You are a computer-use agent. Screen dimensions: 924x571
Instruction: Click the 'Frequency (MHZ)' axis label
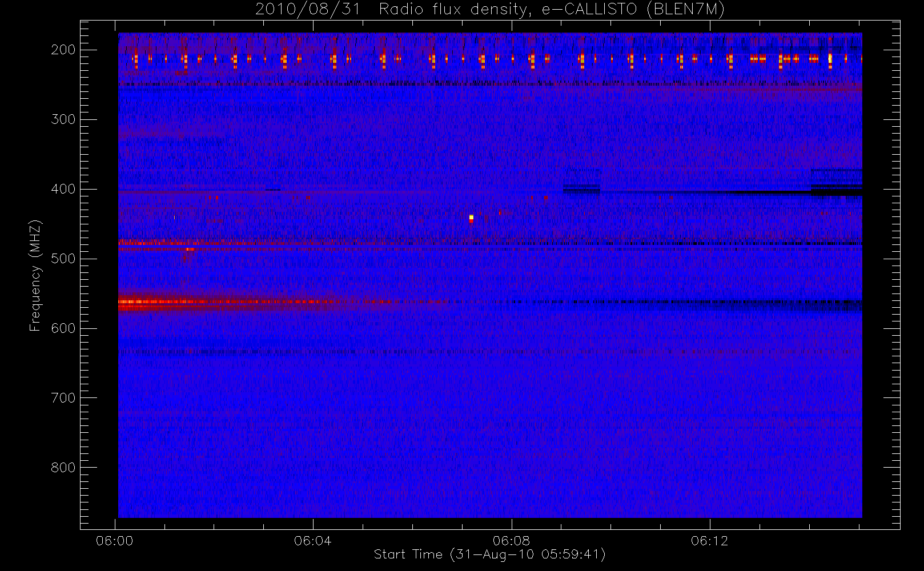tap(35, 276)
